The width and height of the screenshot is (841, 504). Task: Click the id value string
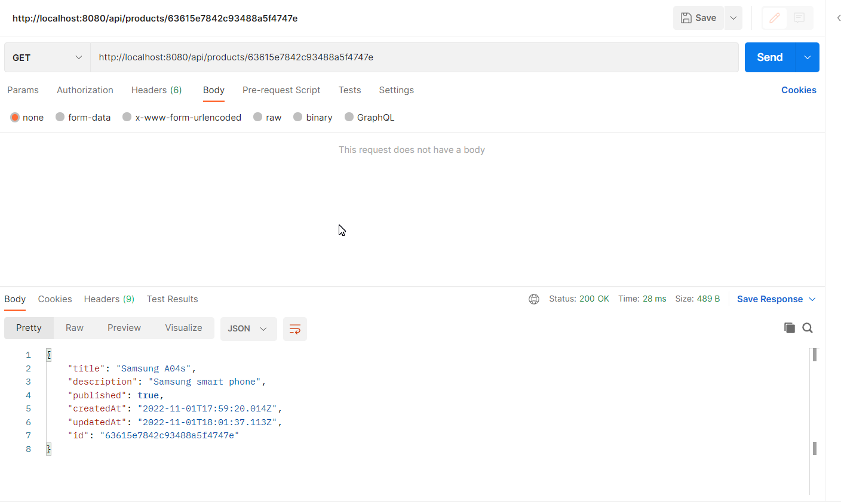[170, 435]
